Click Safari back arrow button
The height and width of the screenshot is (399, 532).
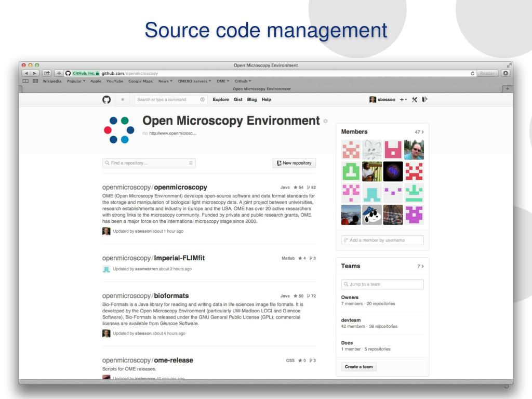tap(26, 73)
